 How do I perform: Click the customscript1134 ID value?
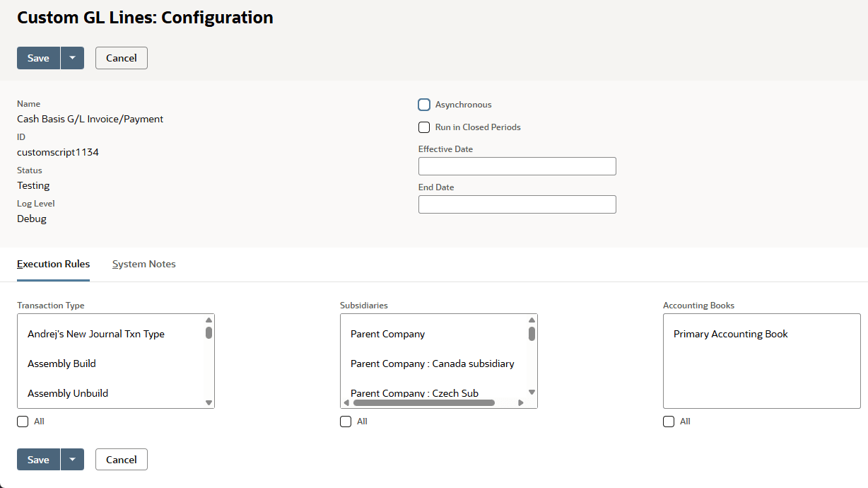coord(58,152)
